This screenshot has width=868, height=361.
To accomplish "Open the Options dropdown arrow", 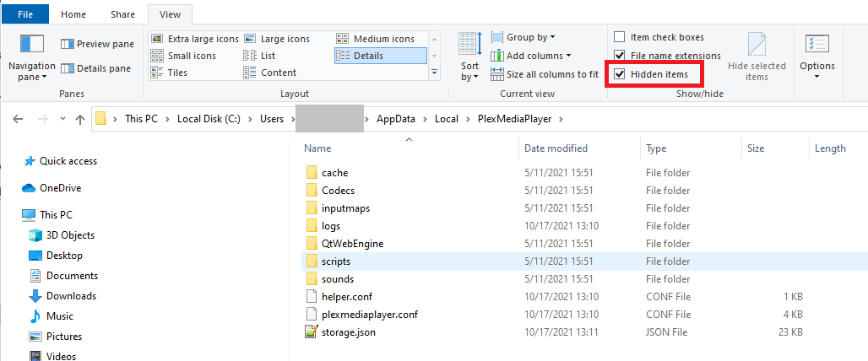I will [x=817, y=77].
